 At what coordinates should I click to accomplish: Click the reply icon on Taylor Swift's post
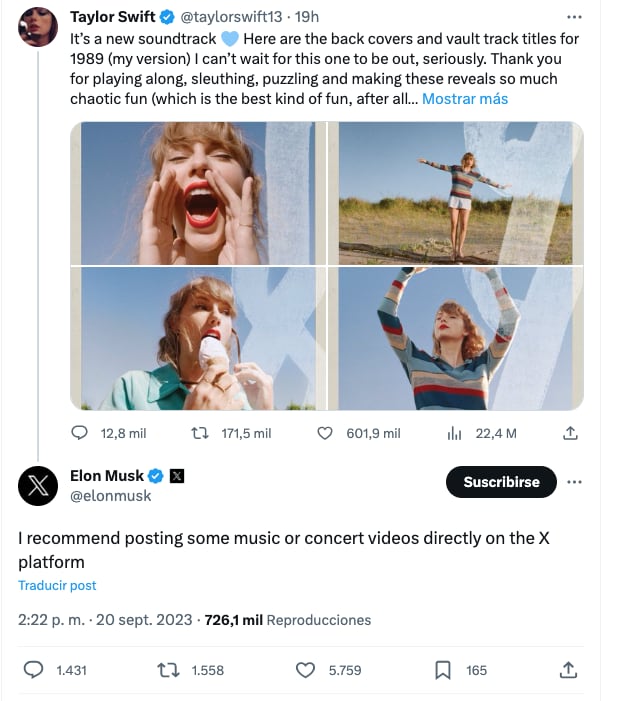coord(82,433)
